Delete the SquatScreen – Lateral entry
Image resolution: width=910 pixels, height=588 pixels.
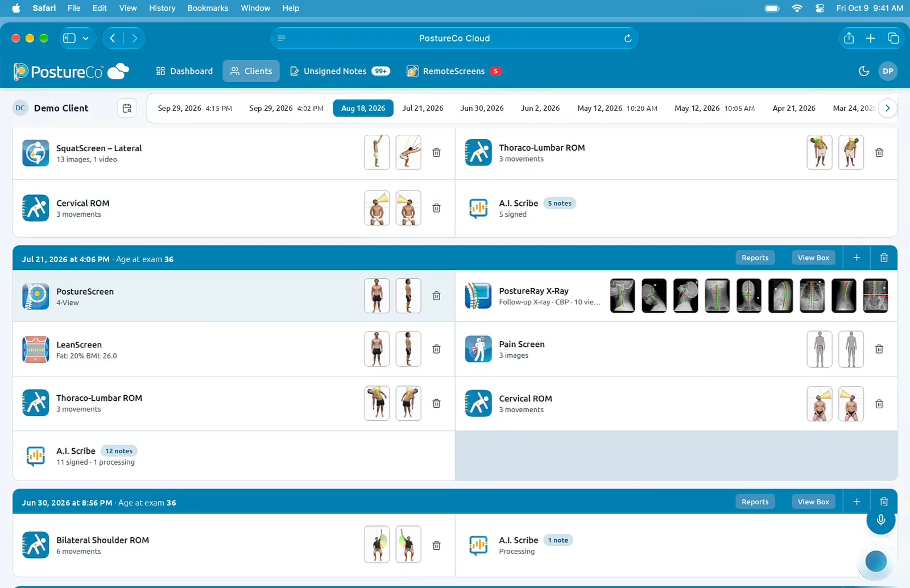pos(436,152)
